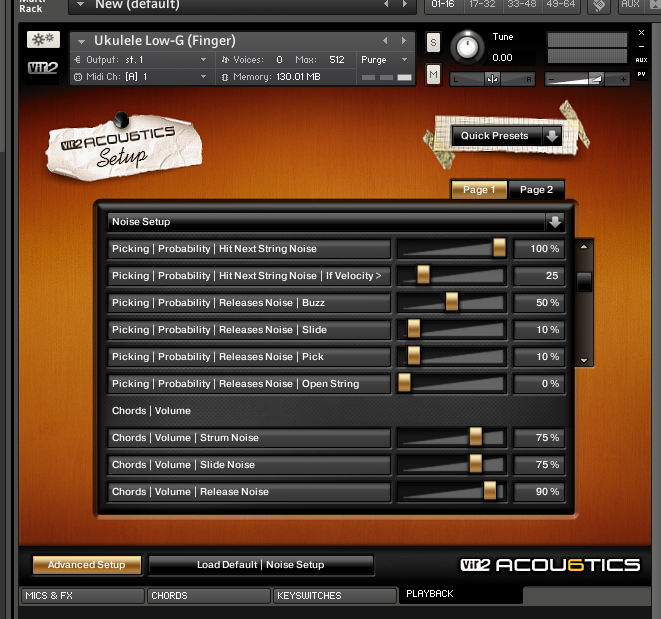
Task: Open instrument options via snowflake icon
Action: tap(43, 39)
